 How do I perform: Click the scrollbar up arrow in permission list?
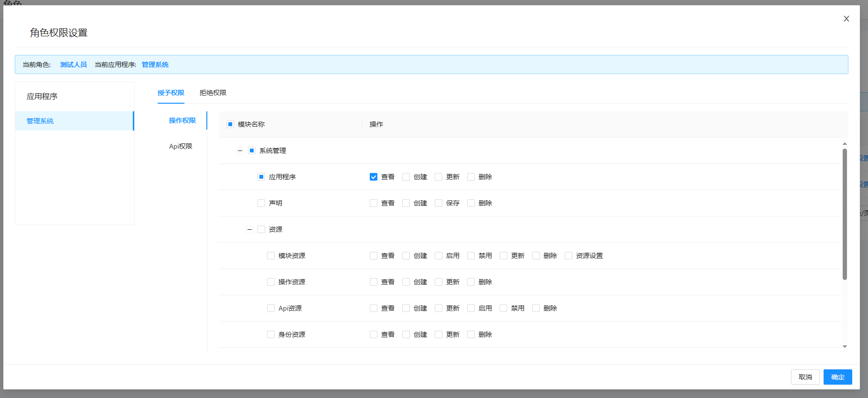[845, 143]
